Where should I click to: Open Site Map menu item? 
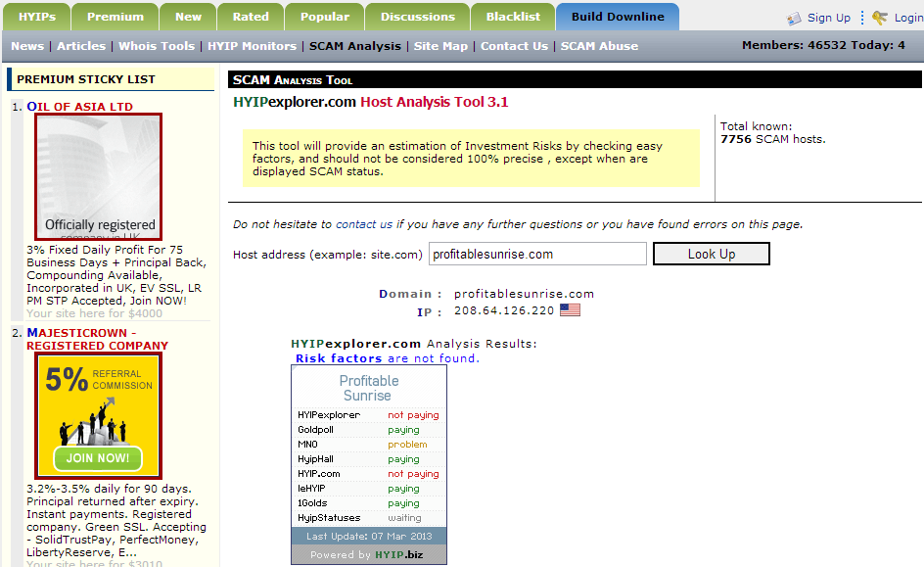(440, 46)
